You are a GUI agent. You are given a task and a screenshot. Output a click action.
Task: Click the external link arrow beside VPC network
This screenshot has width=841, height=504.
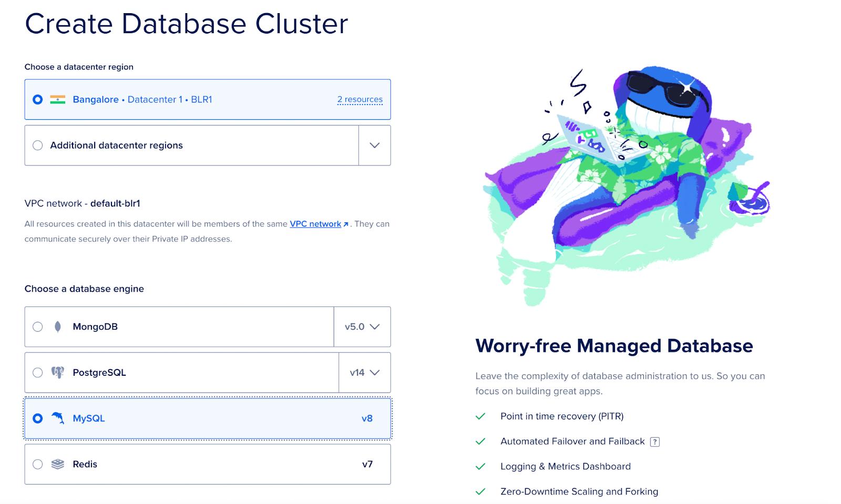(x=346, y=224)
